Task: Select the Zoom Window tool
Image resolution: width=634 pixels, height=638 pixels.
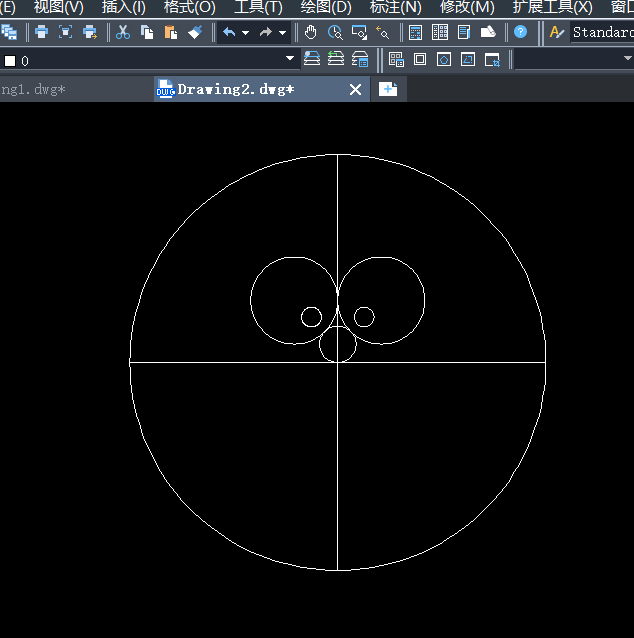Action: [x=359, y=32]
